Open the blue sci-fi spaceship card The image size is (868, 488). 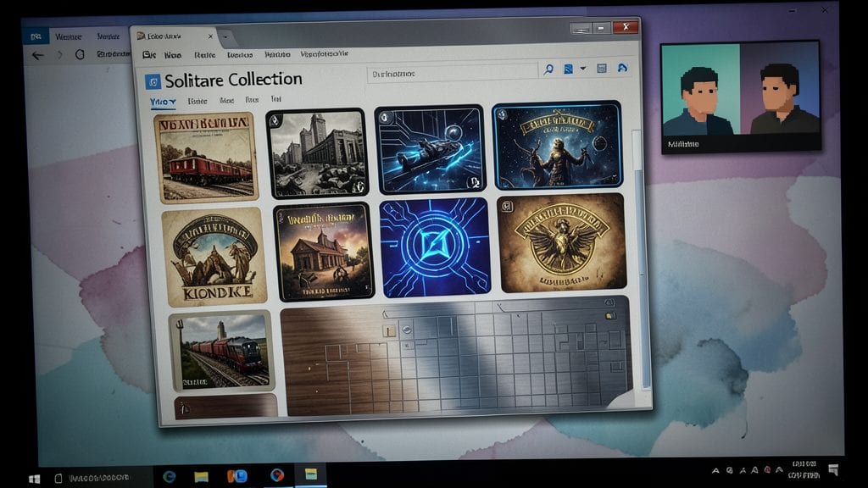[x=430, y=149]
